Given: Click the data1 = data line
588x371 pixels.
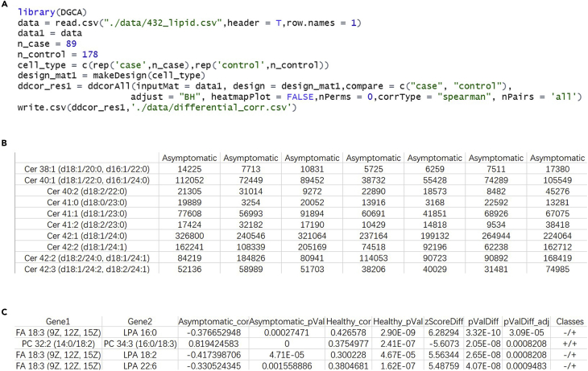Looking at the screenshot, I should click(49, 33).
